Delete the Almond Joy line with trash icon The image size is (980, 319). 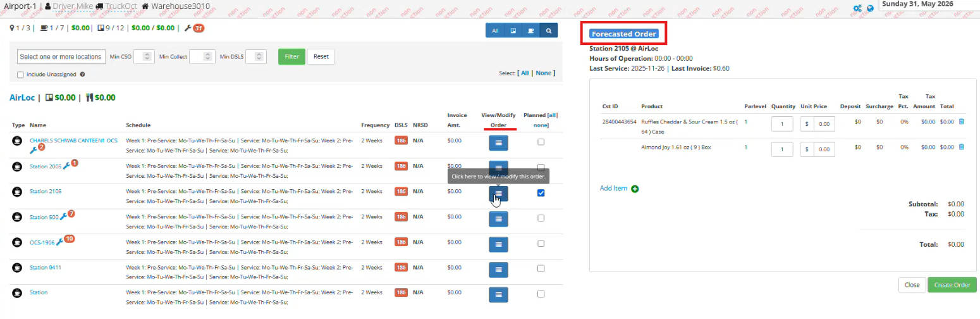(x=961, y=147)
